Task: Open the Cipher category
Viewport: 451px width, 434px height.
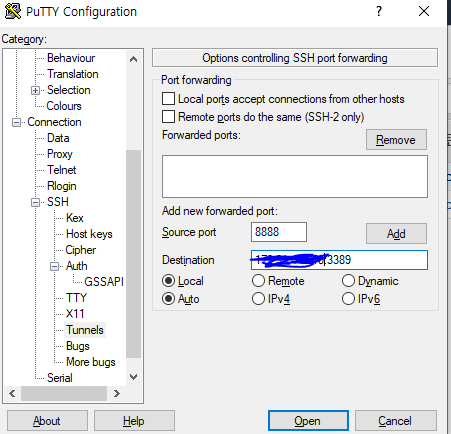Action: click(81, 250)
